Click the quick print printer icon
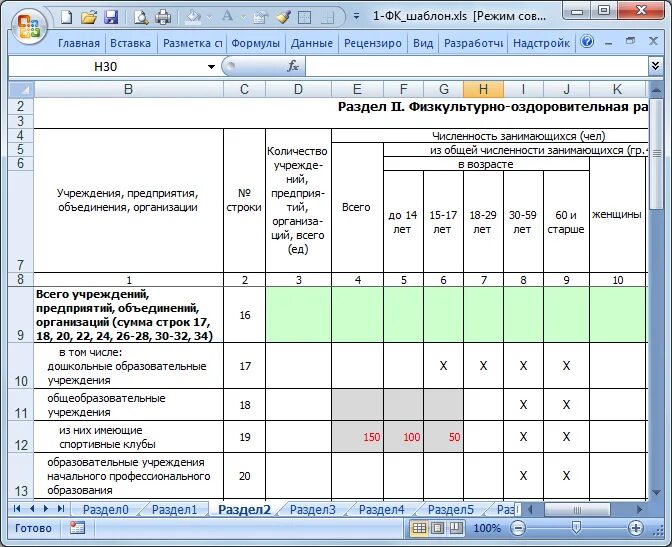This screenshot has height=547, width=672. tap(163, 17)
